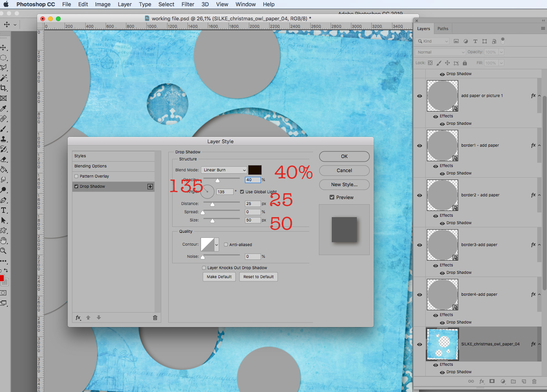
Task: Open the drop shadow color swatch
Action: tap(255, 170)
